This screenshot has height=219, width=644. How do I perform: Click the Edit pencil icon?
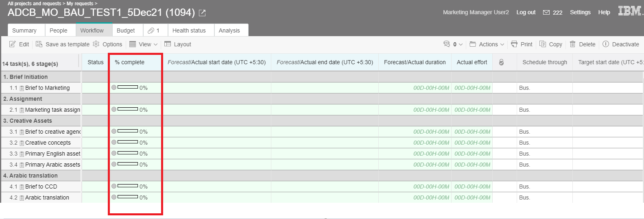(13, 44)
